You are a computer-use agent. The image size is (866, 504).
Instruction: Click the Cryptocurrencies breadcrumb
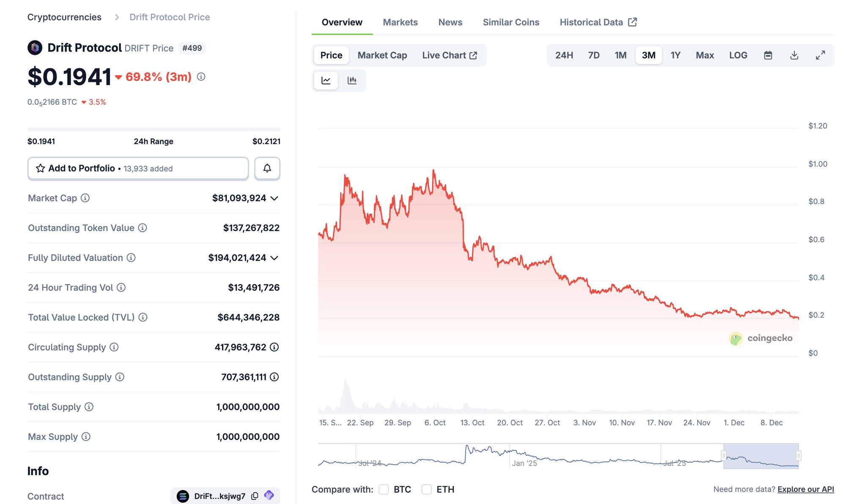point(64,17)
